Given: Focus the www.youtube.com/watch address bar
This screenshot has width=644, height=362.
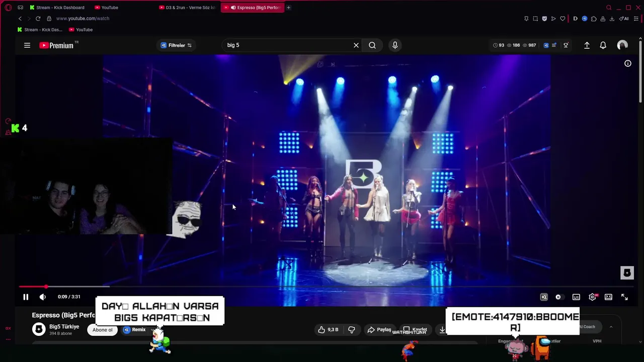Looking at the screenshot, I should click(83, 19).
